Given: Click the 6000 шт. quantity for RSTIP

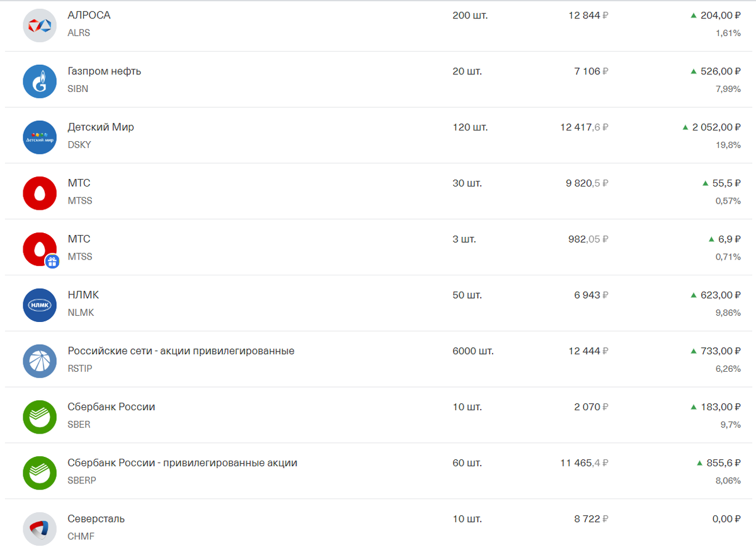Looking at the screenshot, I should 473,351.
